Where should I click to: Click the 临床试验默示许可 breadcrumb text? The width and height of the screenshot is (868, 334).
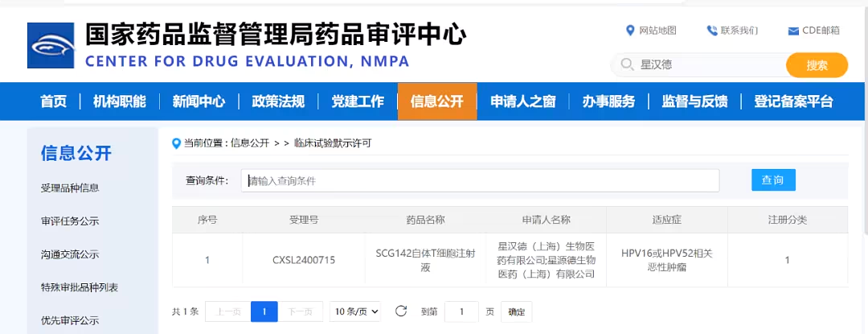point(332,143)
